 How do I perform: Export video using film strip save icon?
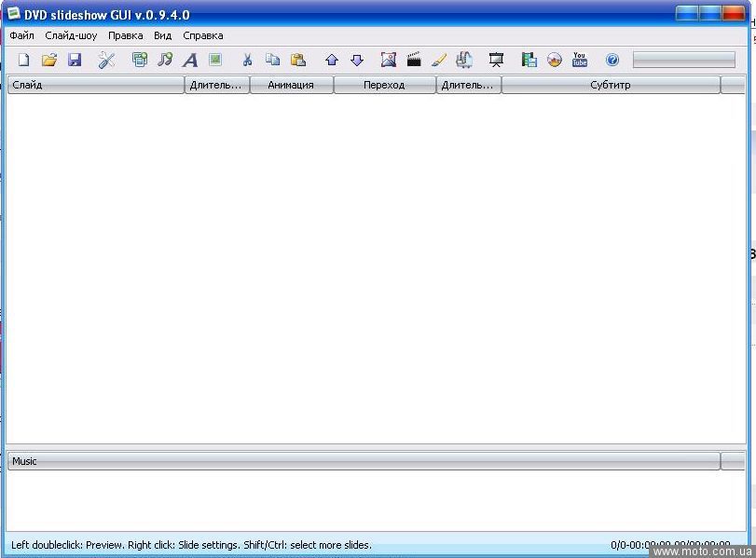(529, 60)
